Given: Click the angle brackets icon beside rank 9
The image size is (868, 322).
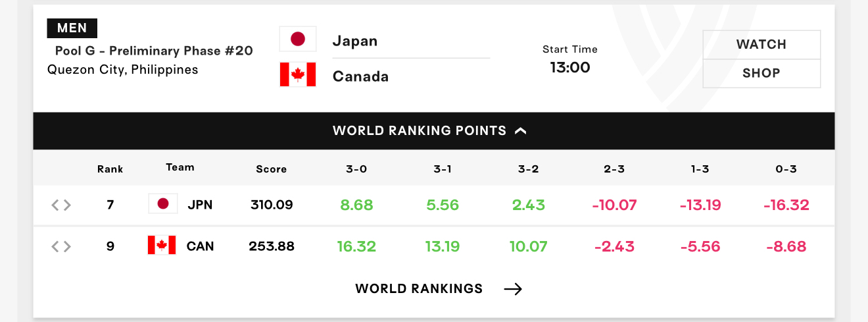Looking at the screenshot, I should point(61,246).
